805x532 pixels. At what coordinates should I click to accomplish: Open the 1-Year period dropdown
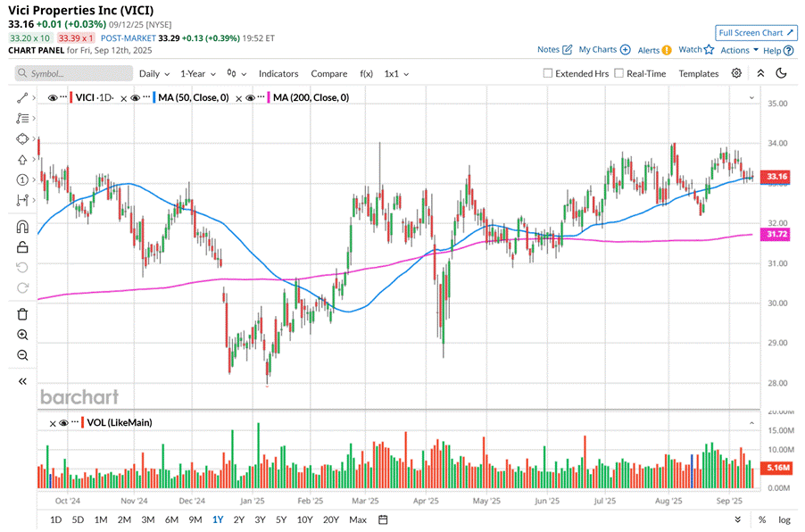click(197, 73)
